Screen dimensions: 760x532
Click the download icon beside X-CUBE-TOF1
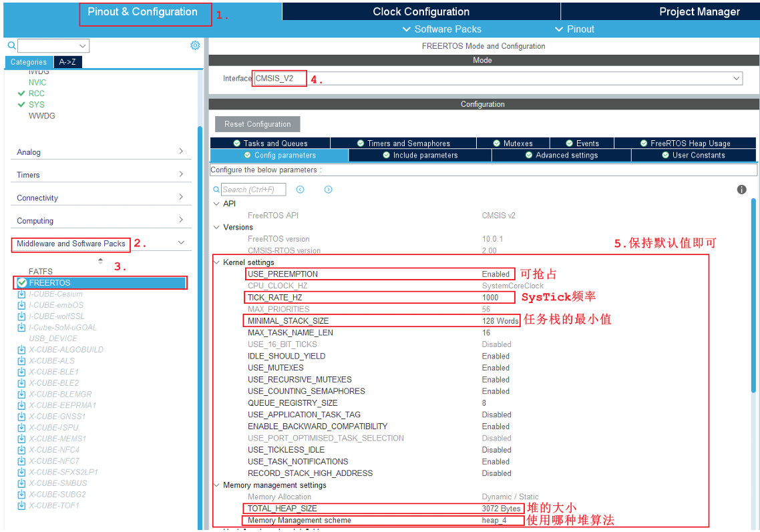pyautogui.click(x=21, y=505)
